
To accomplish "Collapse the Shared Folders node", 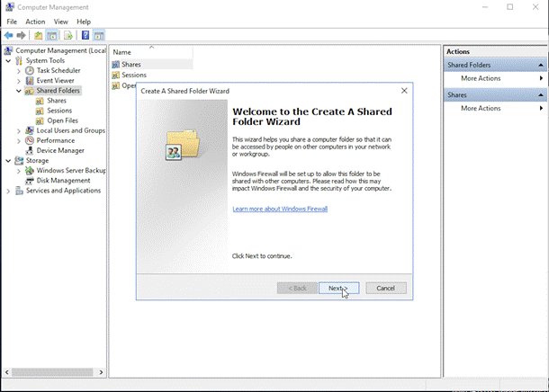I will [19, 91].
